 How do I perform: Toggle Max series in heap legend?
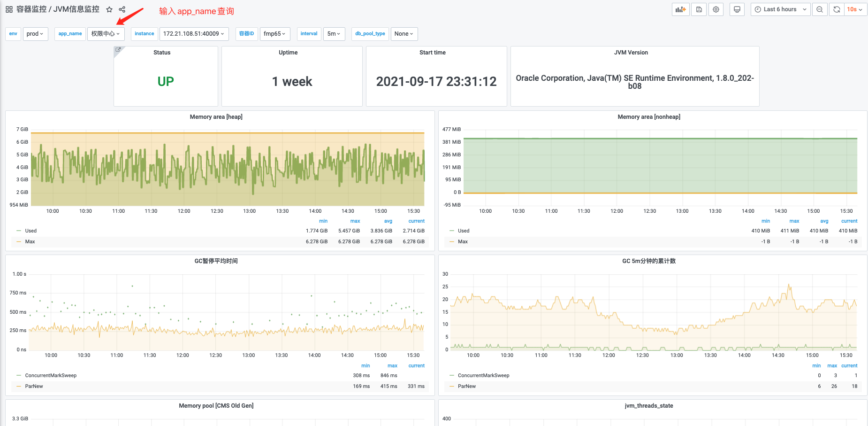pyautogui.click(x=30, y=242)
